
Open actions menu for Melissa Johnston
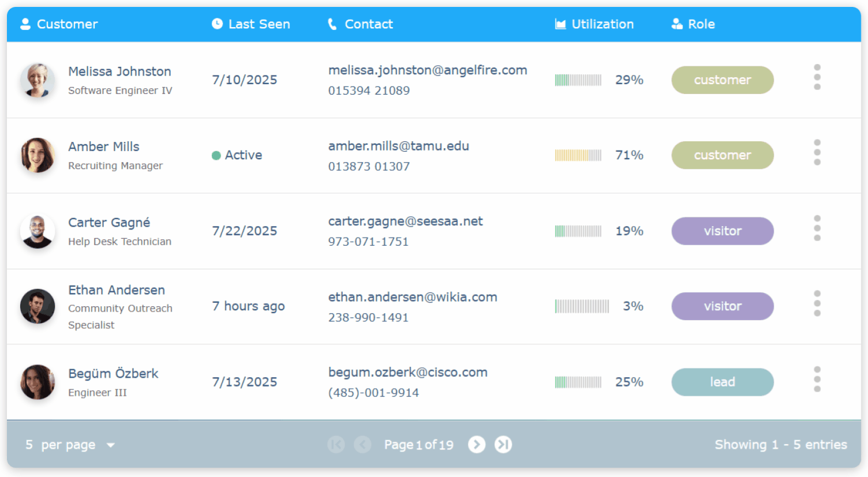pyautogui.click(x=817, y=77)
